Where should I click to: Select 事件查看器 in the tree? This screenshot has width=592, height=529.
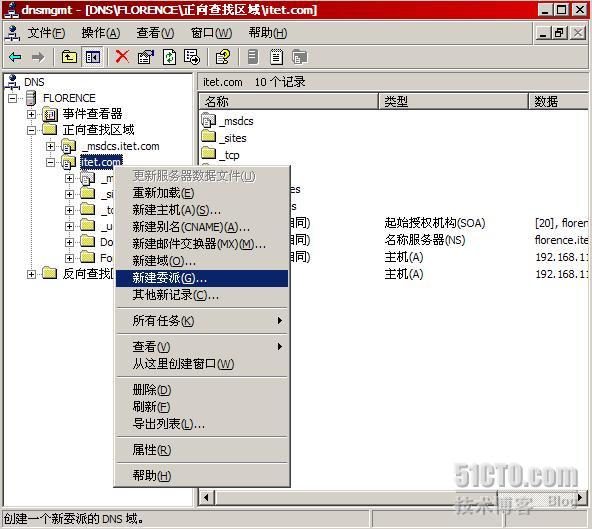click(x=92, y=114)
